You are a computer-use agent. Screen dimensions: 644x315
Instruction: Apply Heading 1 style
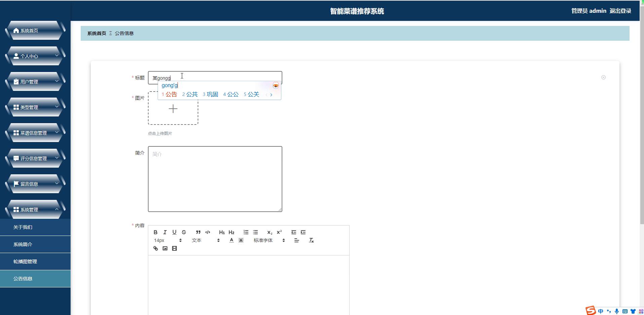222,232
